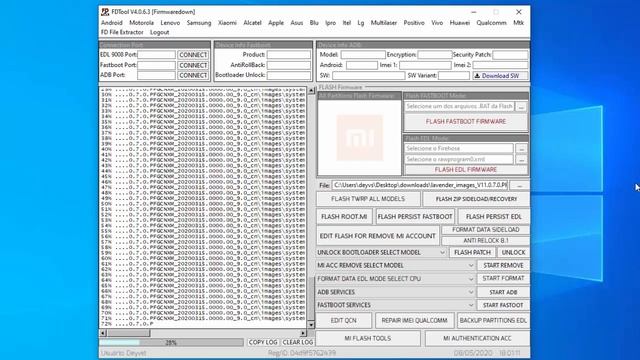Click the AntiRollBack field
This screenshot has height=360, width=640.
click(289, 65)
